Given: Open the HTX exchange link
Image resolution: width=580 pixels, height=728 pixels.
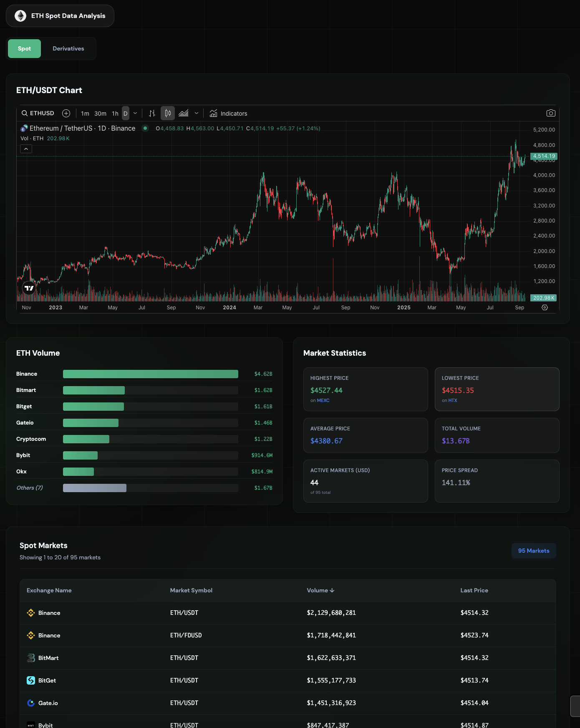Looking at the screenshot, I should (453, 400).
